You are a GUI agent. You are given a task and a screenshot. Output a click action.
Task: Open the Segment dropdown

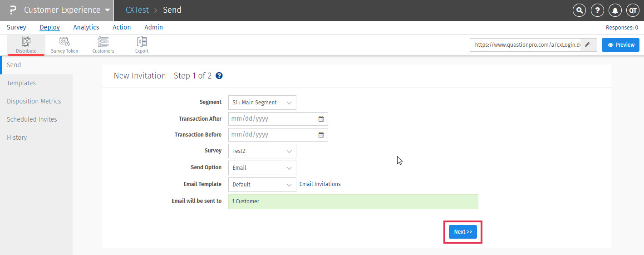pyautogui.click(x=262, y=103)
